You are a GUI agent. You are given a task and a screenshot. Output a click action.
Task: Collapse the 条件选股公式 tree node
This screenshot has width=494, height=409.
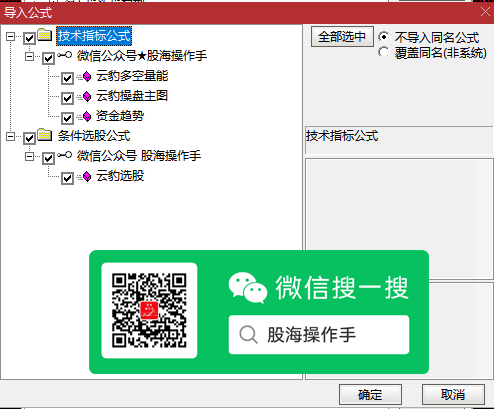tap(11, 136)
